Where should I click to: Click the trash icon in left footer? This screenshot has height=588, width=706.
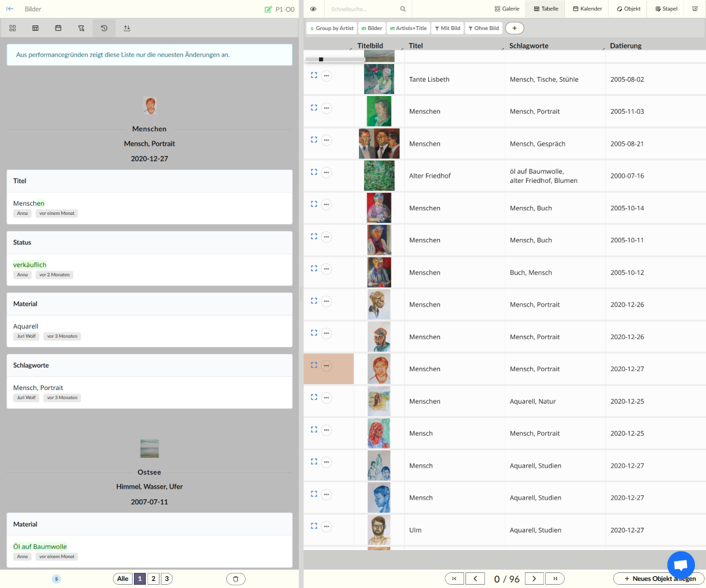point(236,579)
